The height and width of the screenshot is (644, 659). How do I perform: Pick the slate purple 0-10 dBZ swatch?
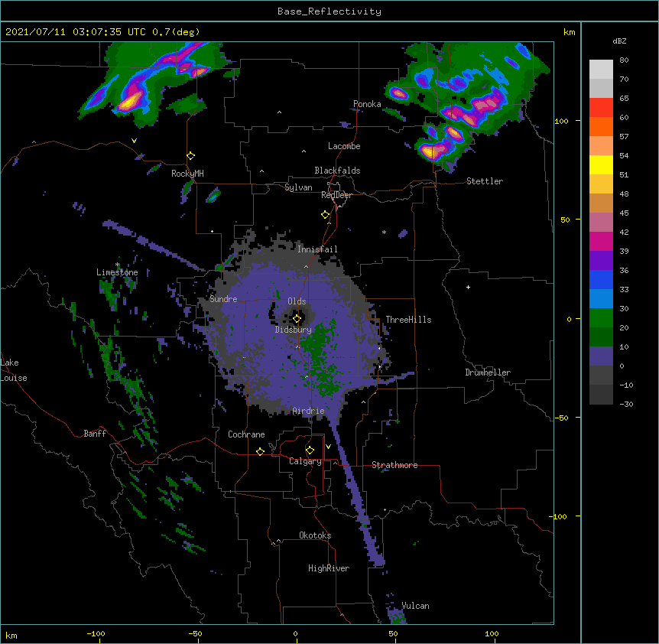601,356
